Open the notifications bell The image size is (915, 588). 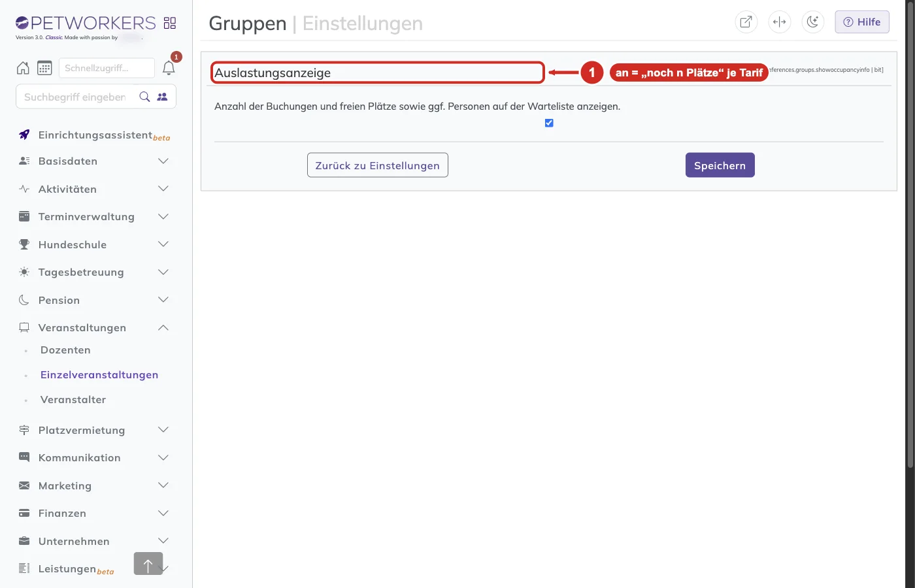click(169, 68)
